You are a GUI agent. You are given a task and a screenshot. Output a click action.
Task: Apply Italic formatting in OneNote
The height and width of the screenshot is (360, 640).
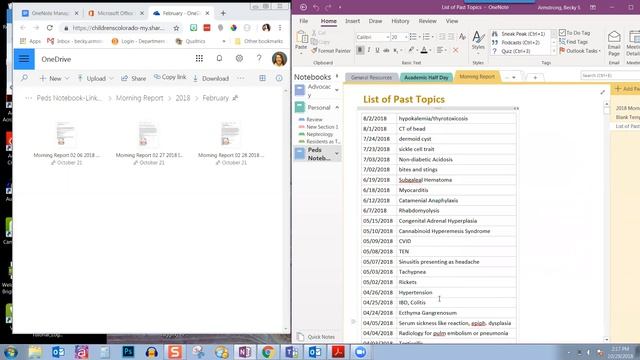click(369, 50)
